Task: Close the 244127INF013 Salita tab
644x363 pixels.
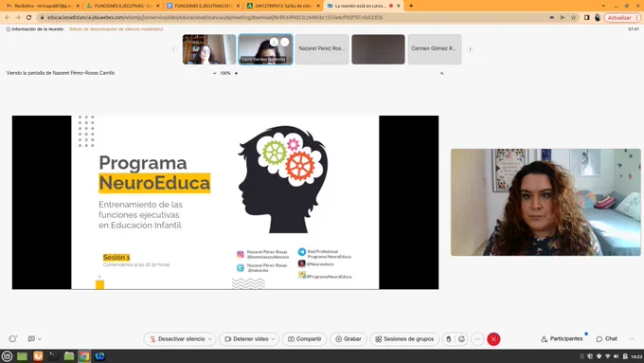Action: 318,6
